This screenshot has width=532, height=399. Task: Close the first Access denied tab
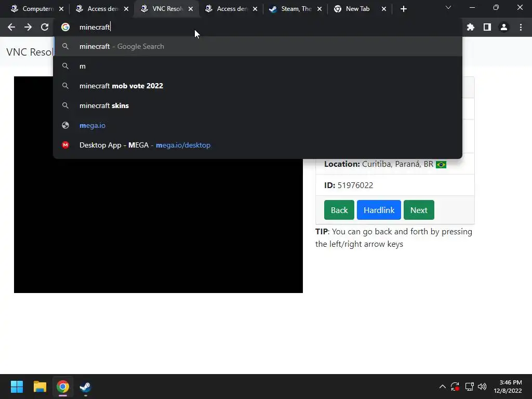pyautogui.click(x=126, y=9)
